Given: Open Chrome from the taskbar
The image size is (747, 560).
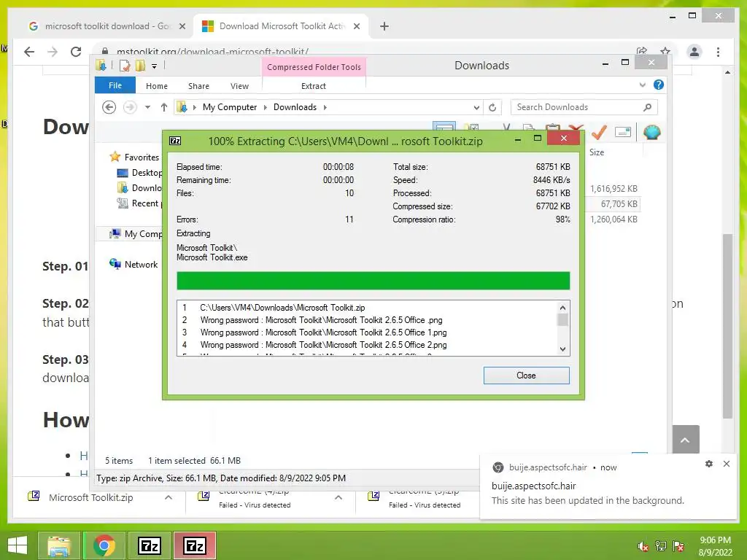Looking at the screenshot, I should pos(104,545).
